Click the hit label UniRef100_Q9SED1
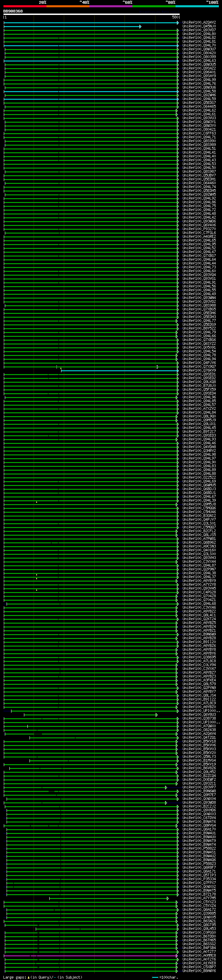222x980 pixels. [199, 374]
